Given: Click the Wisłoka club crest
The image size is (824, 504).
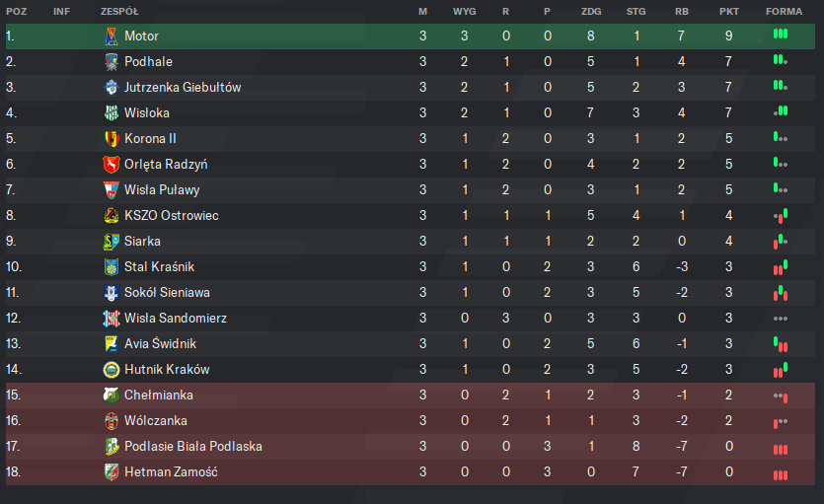Looking at the screenshot, I should tap(112, 113).
